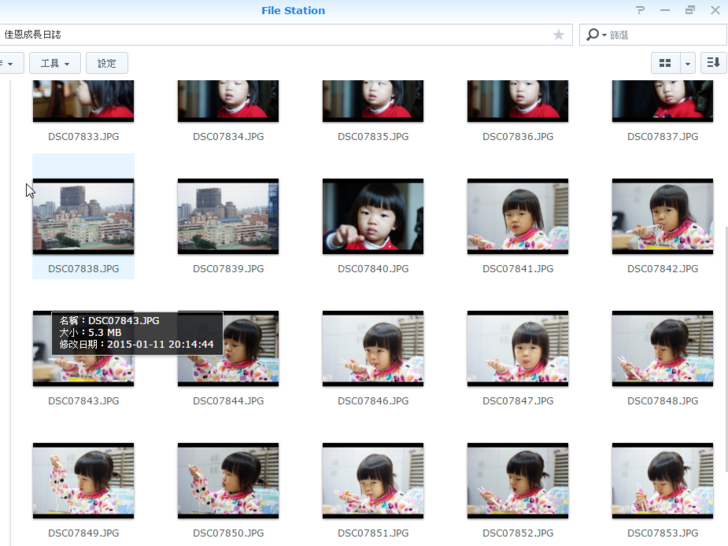Expand the view mode dropdown arrow

pyautogui.click(x=687, y=63)
